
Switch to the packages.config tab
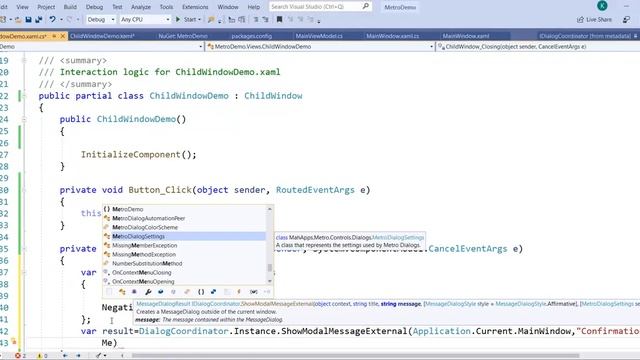click(x=251, y=36)
